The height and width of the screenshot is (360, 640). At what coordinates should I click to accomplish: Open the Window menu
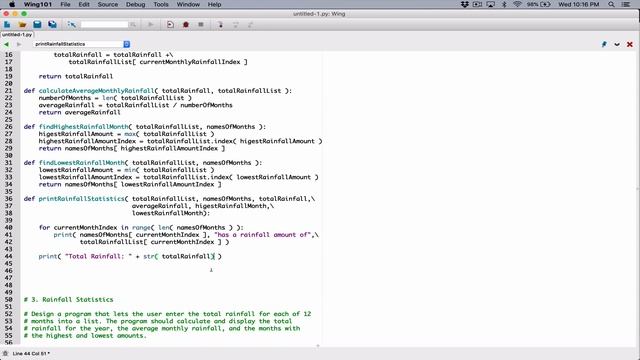188,4
